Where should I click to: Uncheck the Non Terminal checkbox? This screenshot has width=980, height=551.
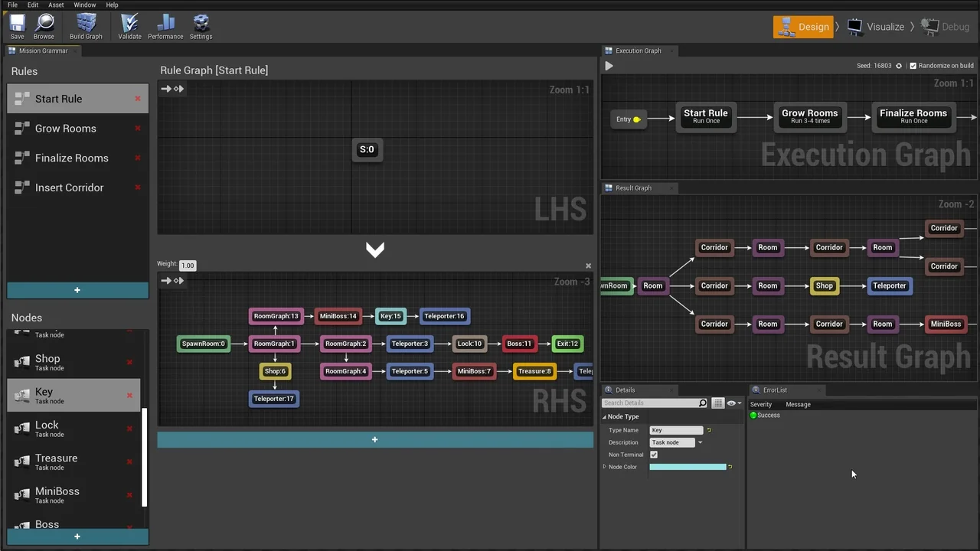[x=654, y=455]
